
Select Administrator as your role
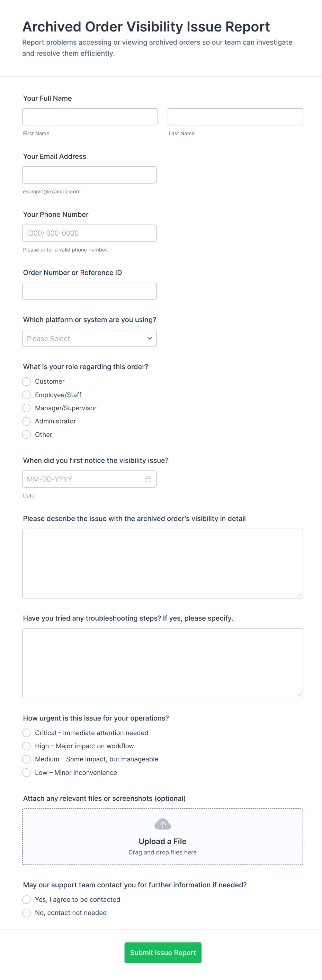click(27, 421)
